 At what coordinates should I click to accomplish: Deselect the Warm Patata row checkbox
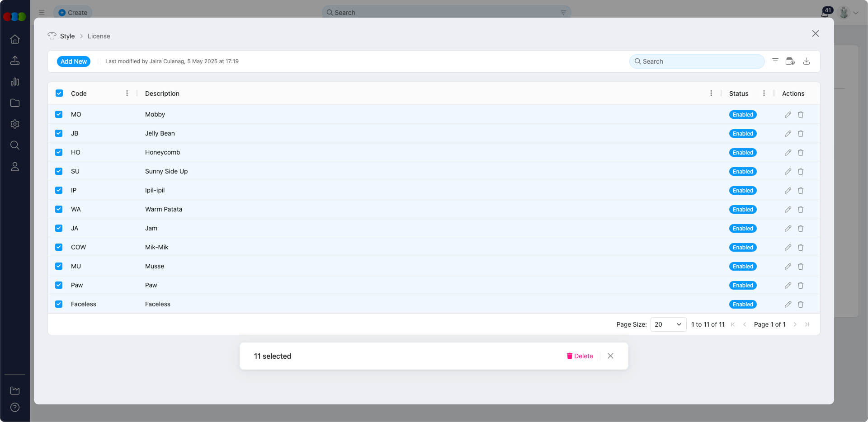click(59, 209)
